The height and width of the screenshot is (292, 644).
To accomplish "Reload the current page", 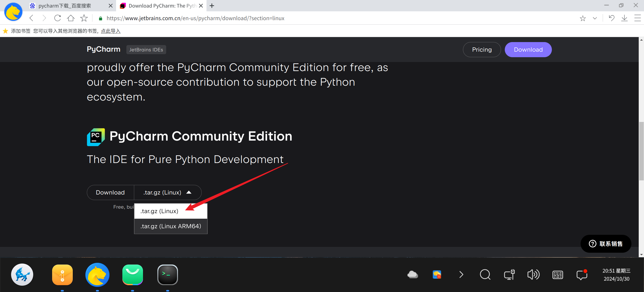I will click(57, 18).
